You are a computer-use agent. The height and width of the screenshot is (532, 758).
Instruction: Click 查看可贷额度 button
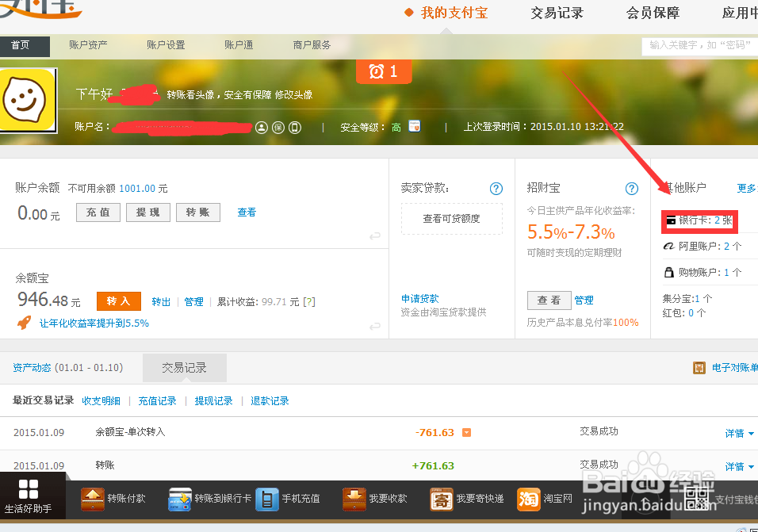pyautogui.click(x=451, y=219)
